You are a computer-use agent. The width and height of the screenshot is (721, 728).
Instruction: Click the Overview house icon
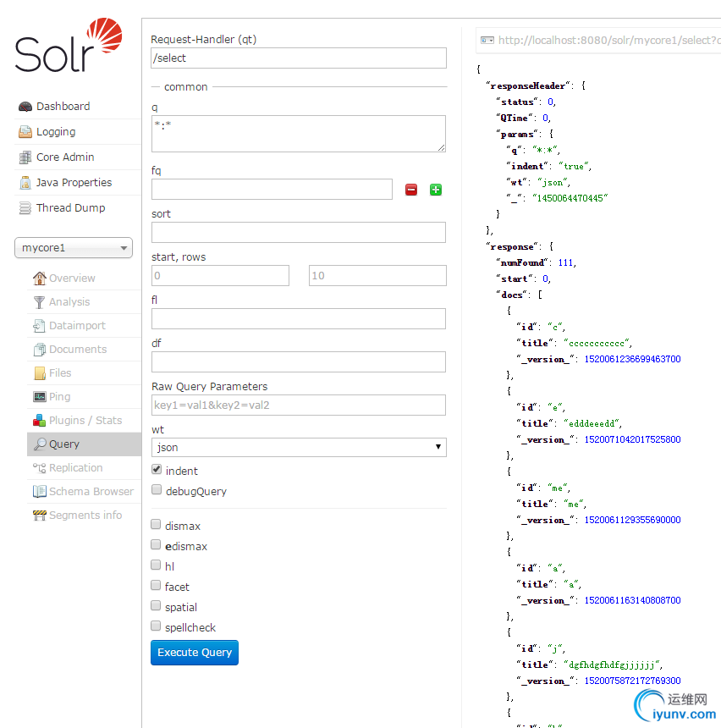[40, 279]
